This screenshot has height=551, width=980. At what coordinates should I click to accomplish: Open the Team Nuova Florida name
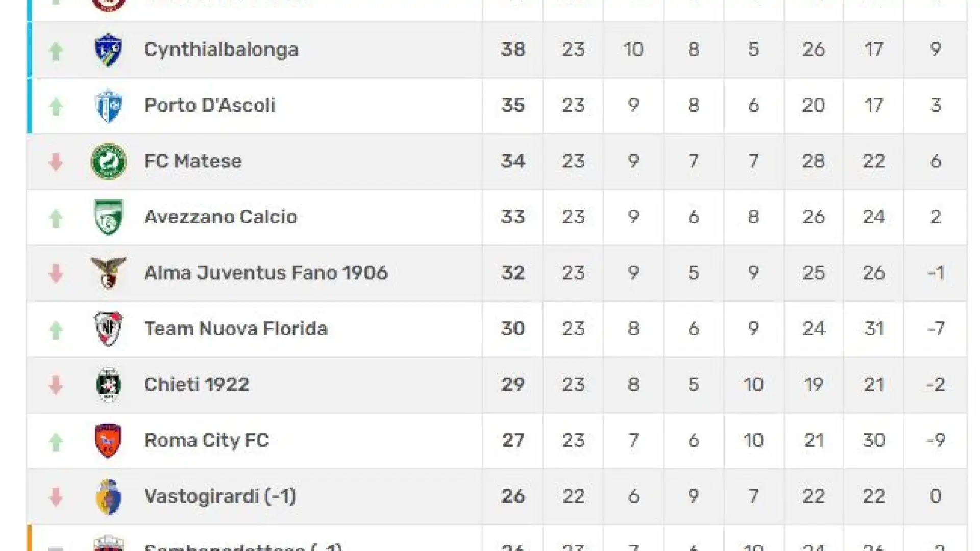pyautogui.click(x=236, y=329)
